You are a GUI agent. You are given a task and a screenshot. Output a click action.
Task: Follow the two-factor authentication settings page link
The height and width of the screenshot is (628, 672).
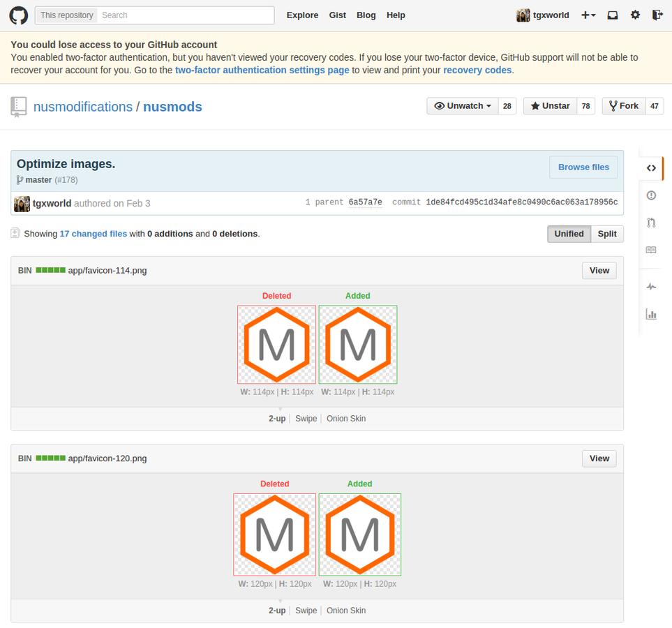pos(262,70)
